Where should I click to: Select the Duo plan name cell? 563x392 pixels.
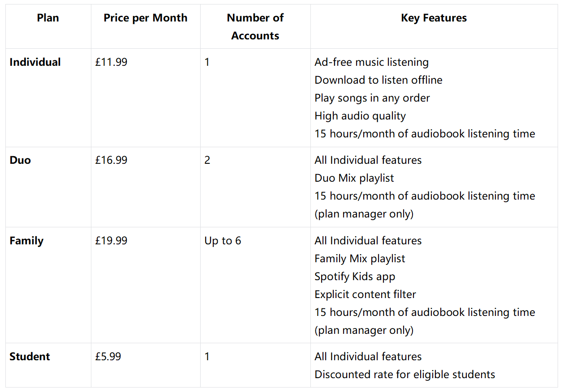[x=20, y=160]
